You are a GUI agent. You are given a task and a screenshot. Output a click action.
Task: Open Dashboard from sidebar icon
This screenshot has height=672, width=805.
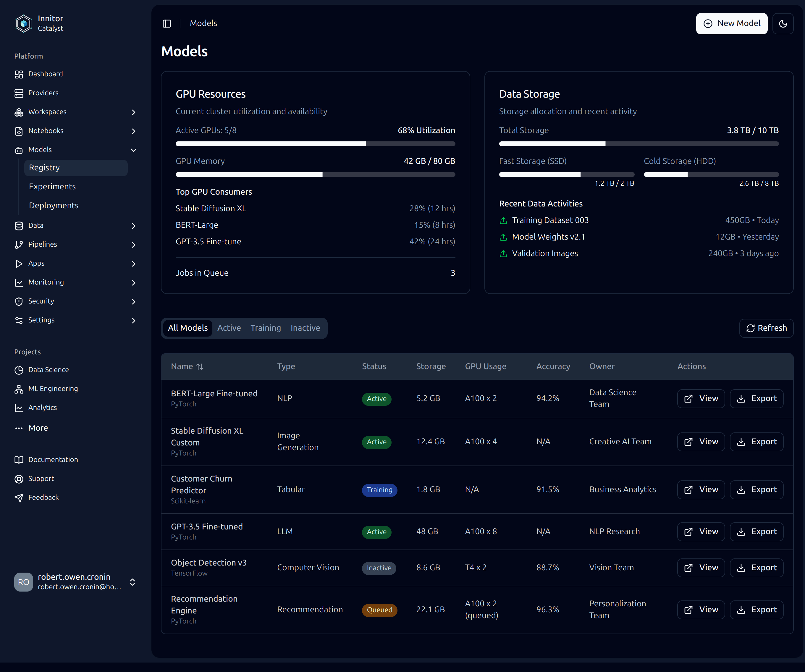19,74
